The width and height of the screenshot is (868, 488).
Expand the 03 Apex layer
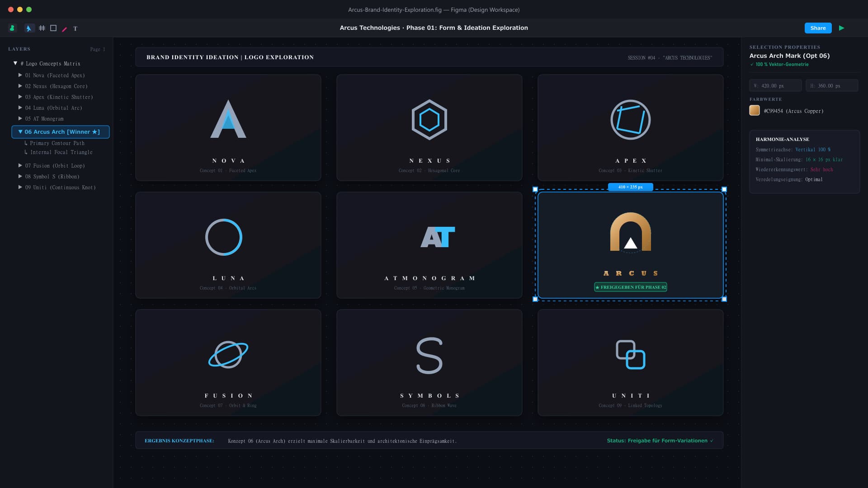pyautogui.click(x=20, y=97)
